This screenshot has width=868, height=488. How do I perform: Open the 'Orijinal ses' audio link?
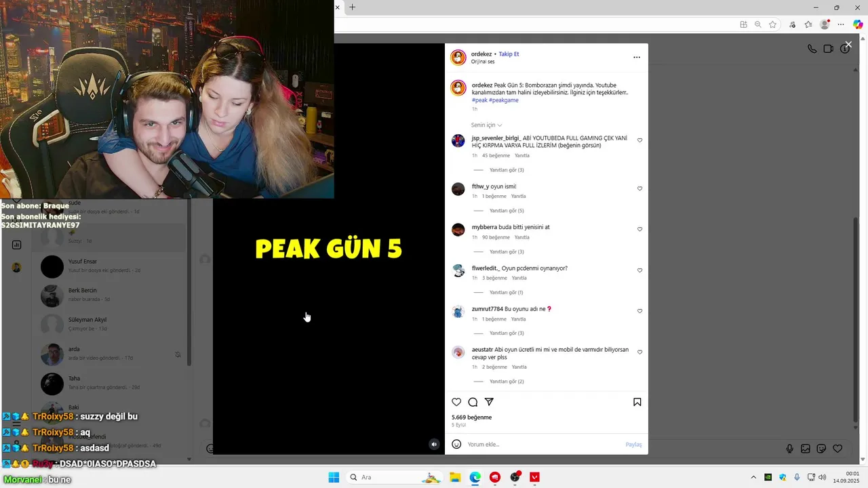(x=483, y=62)
